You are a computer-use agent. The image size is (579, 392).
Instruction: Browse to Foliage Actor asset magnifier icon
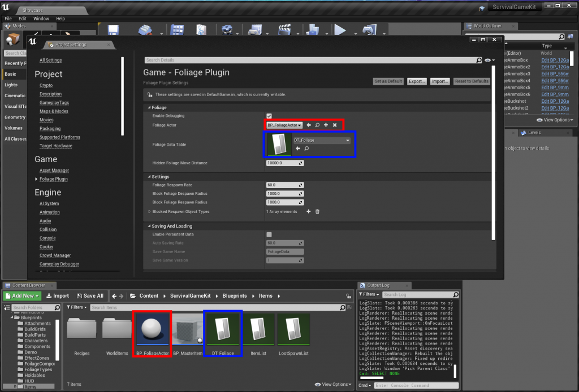(317, 125)
